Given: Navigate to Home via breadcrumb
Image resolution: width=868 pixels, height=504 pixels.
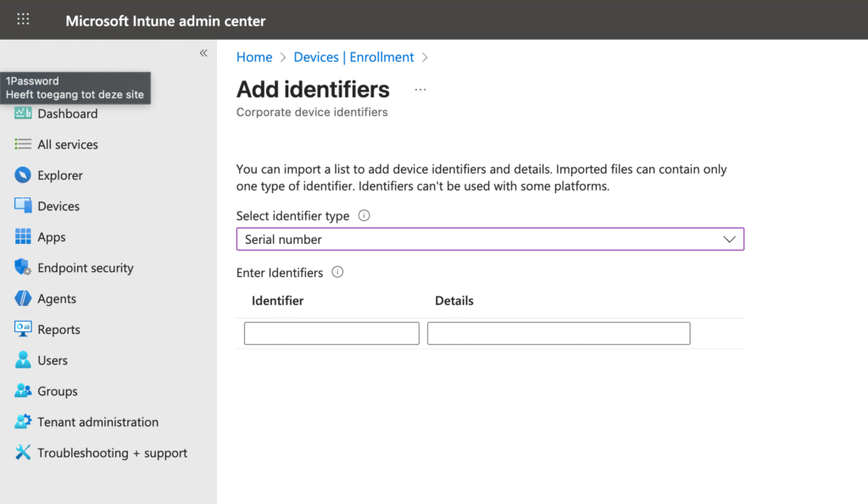Looking at the screenshot, I should point(254,57).
